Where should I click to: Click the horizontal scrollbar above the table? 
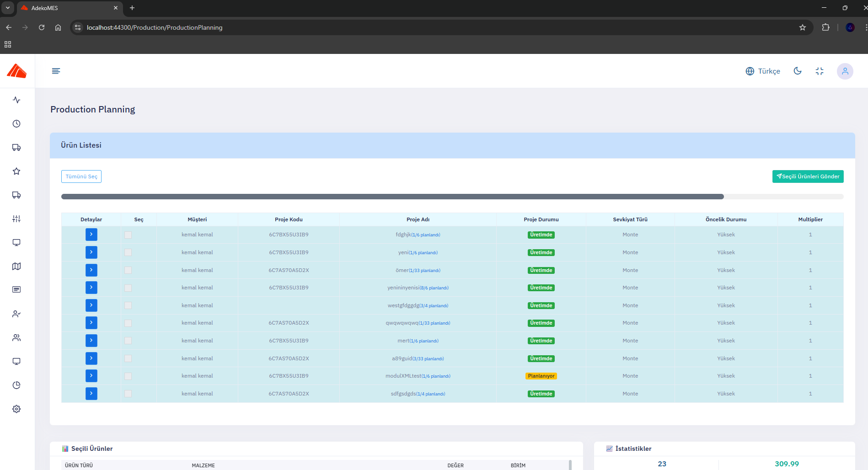click(x=392, y=197)
